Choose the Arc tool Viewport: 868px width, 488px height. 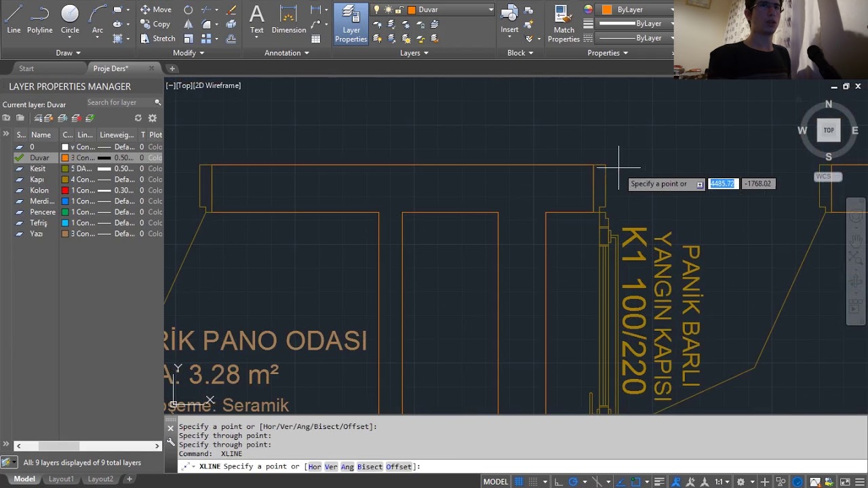point(98,19)
